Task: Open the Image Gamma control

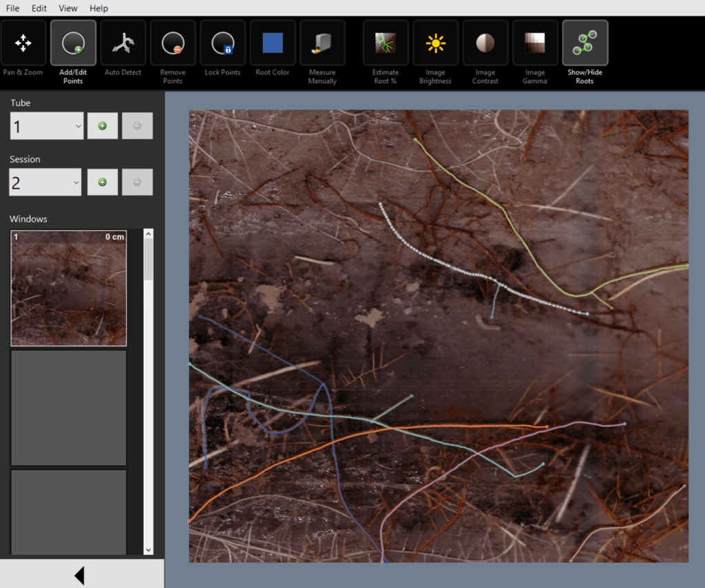Action: pos(535,44)
